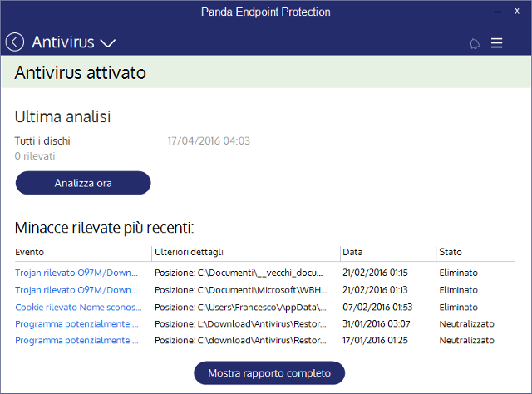
Task: Open Programma potenzialmente event from 31/01/2016
Action: [x=76, y=323]
